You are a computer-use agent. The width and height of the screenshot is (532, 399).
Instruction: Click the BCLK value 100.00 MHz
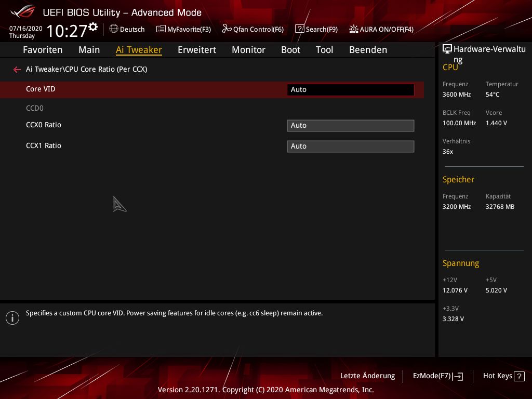(x=459, y=123)
